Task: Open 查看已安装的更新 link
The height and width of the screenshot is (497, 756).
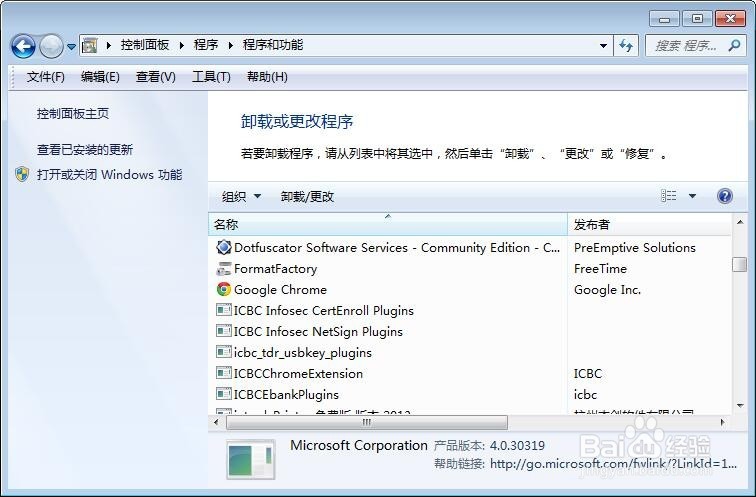Action: click(85, 149)
